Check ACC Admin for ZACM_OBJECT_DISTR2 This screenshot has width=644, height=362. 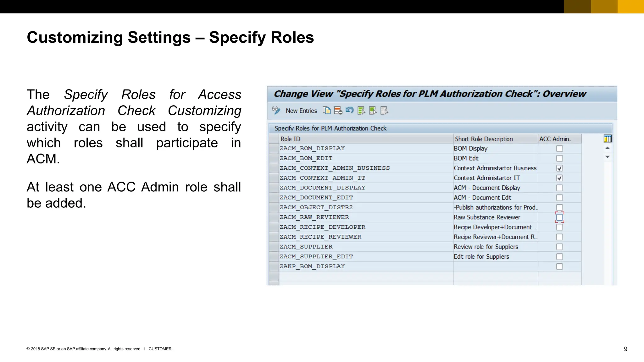click(559, 207)
